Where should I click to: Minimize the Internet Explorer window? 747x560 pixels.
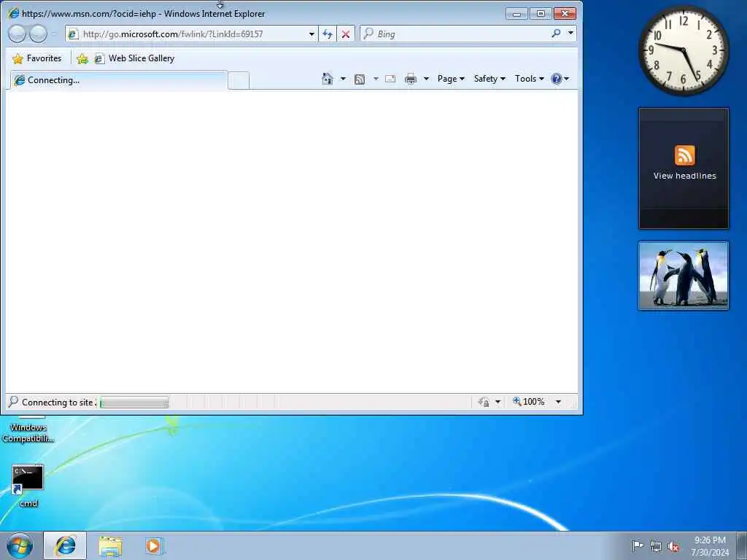point(517,13)
